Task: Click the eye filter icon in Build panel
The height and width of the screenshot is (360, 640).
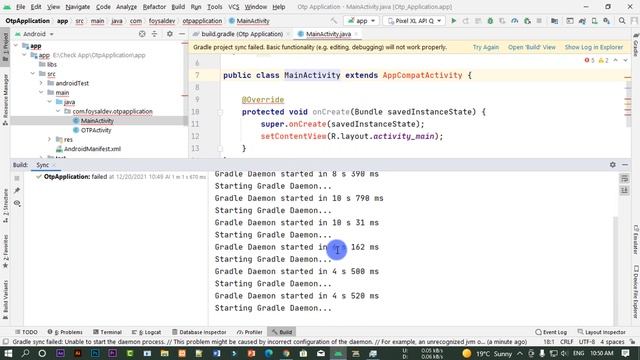Action: click(17, 203)
